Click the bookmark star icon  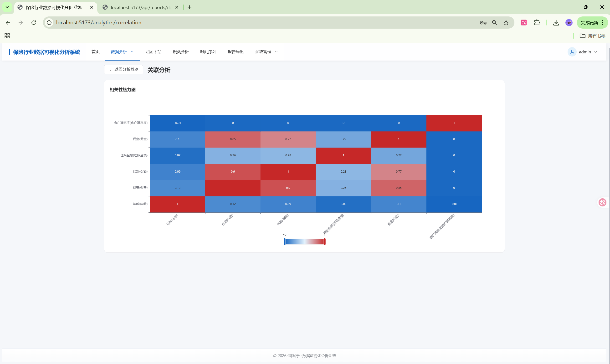point(506,23)
